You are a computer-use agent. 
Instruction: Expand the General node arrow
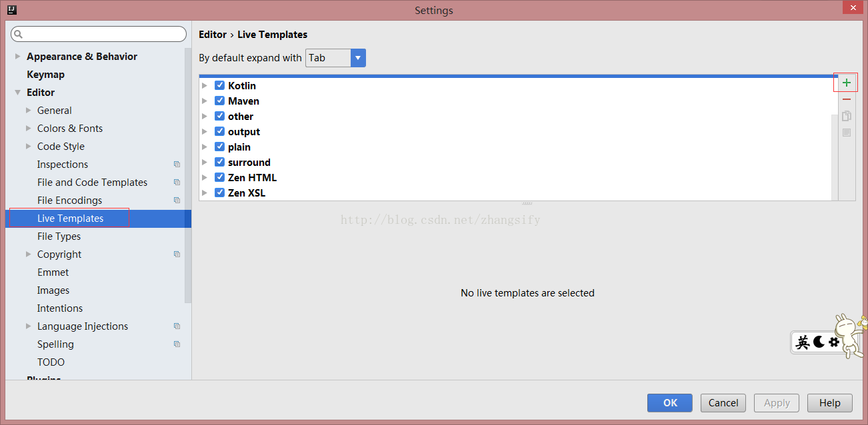click(x=29, y=111)
